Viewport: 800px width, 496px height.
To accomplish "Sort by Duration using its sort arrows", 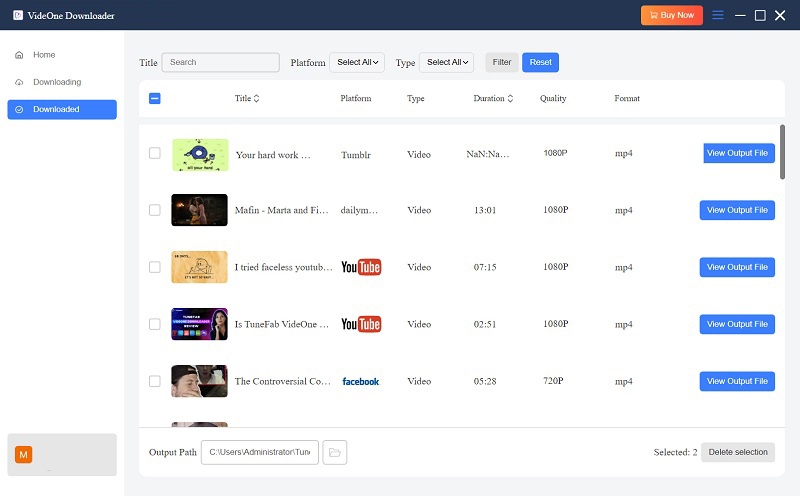I will pyautogui.click(x=511, y=99).
